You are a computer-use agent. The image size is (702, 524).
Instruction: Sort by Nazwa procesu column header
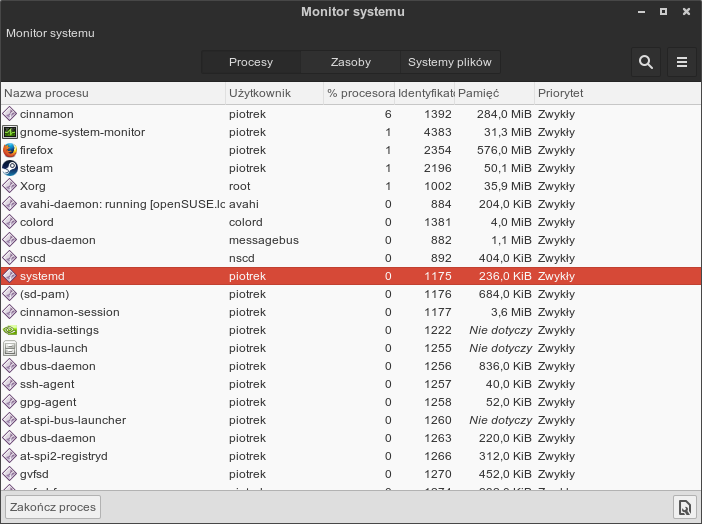(x=113, y=93)
